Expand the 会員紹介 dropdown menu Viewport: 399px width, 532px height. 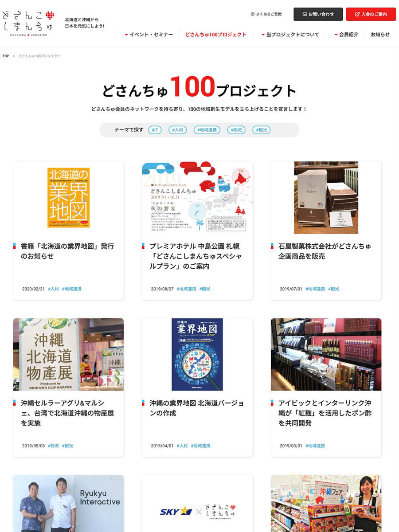346,35
